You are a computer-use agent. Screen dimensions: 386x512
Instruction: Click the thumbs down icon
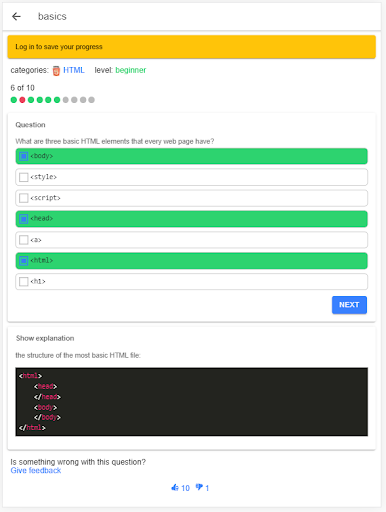click(199, 487)
